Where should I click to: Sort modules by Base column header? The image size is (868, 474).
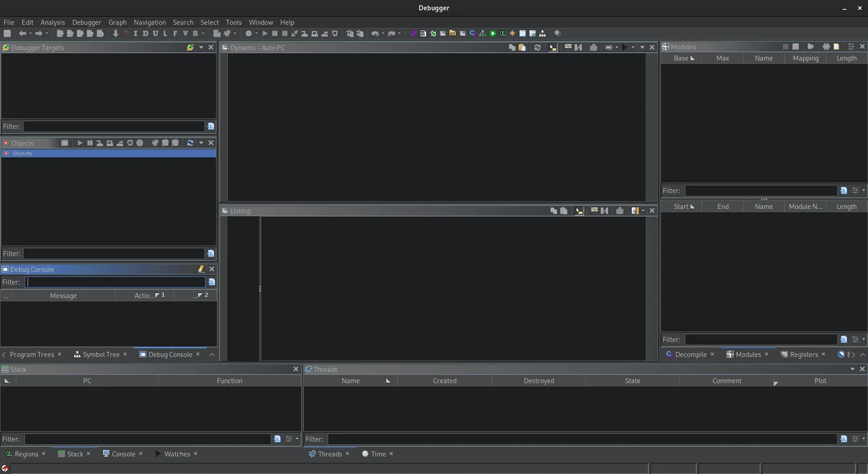681,58
